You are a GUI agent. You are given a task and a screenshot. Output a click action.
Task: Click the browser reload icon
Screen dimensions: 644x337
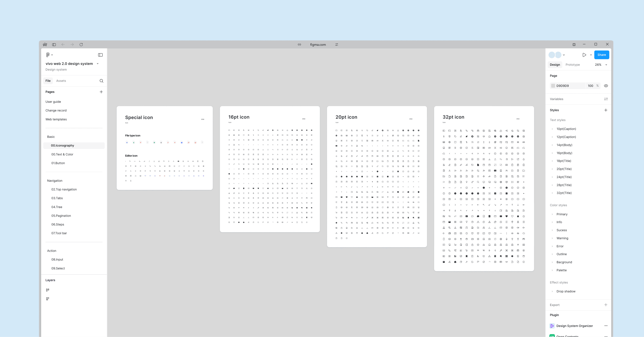[x=81, y=44]
